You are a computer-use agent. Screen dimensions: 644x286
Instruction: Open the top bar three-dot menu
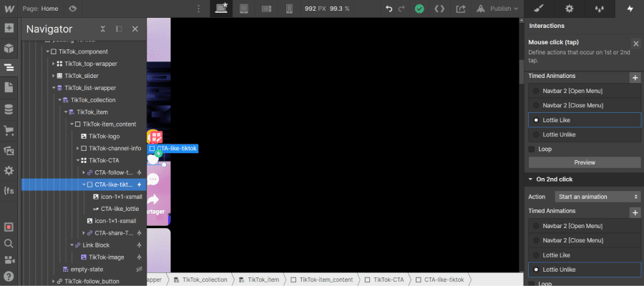pyautogui.click(x=199, y=9)
